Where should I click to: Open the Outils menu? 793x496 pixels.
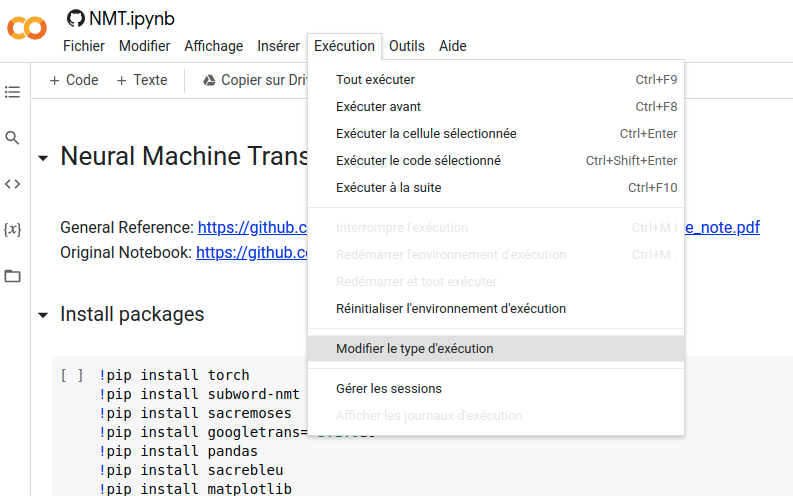[407, 46]
